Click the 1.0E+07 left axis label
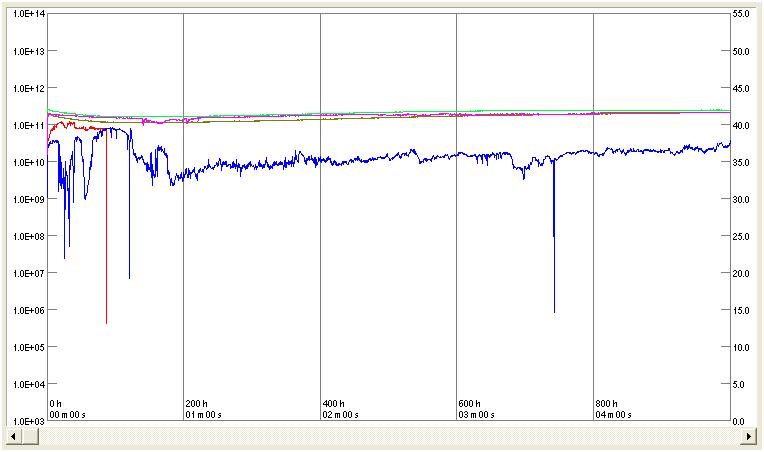Image resolution: width=764 pixels, height=452 pixels. (x=29, y=273)
